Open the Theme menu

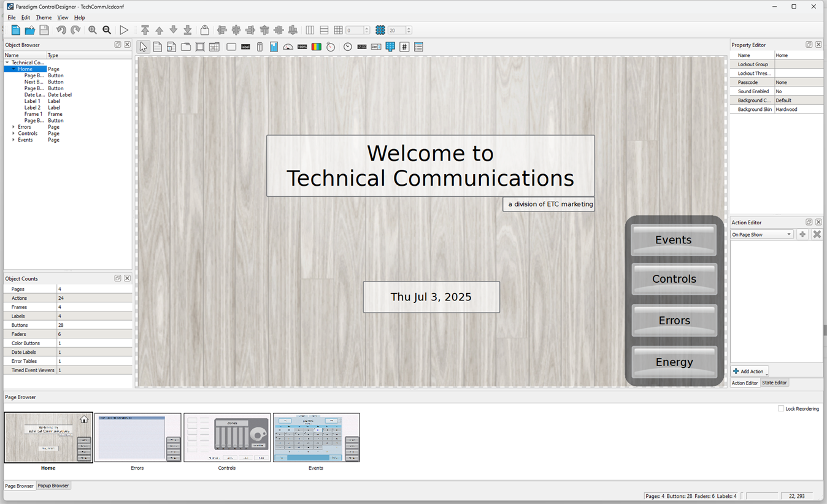click(43, 17)
